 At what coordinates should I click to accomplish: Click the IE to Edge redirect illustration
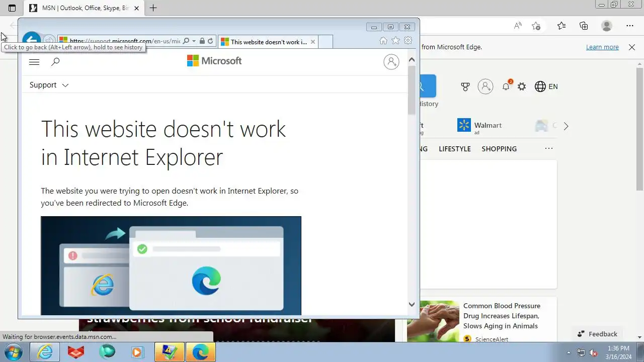(x=171, y=265)
